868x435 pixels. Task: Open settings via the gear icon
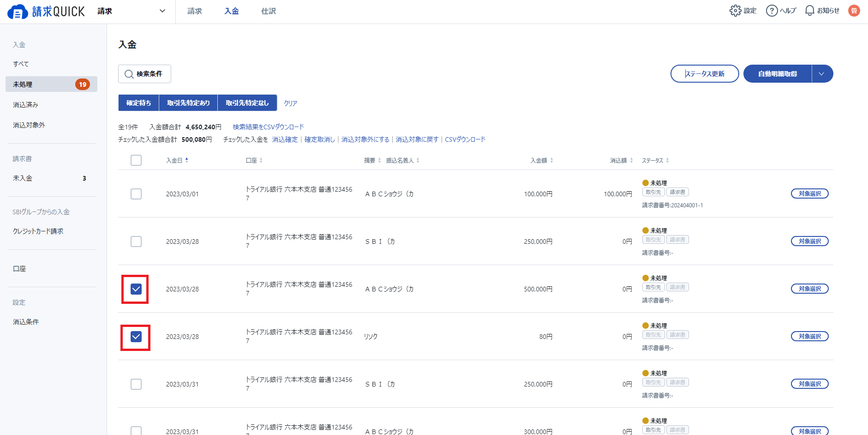coord(735,11)
